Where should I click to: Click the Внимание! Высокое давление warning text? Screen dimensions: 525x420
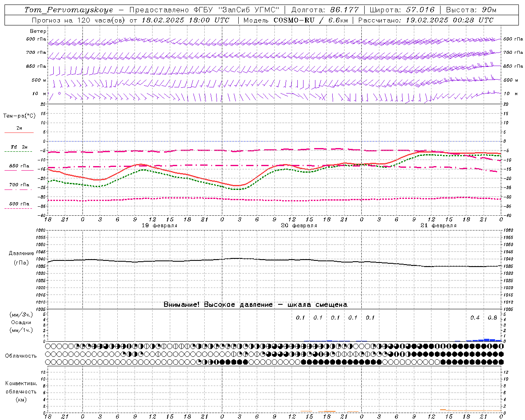tap(256, 305)
